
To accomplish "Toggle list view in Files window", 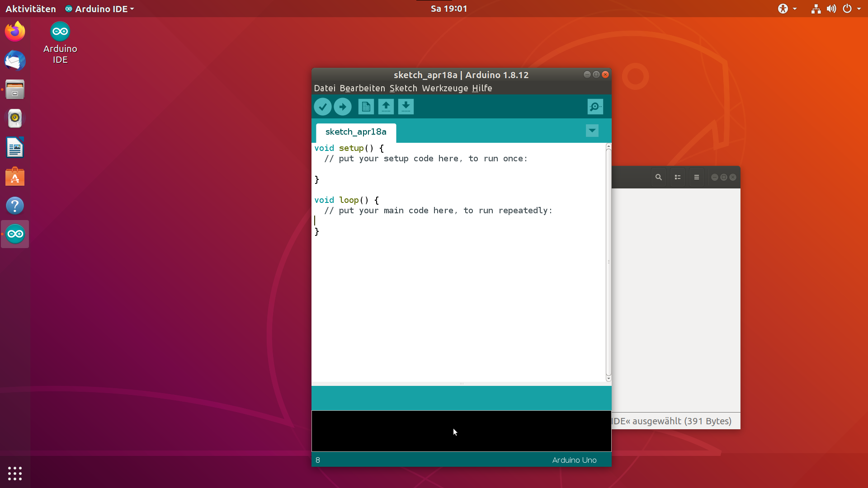I will click(x=678, y=177).
